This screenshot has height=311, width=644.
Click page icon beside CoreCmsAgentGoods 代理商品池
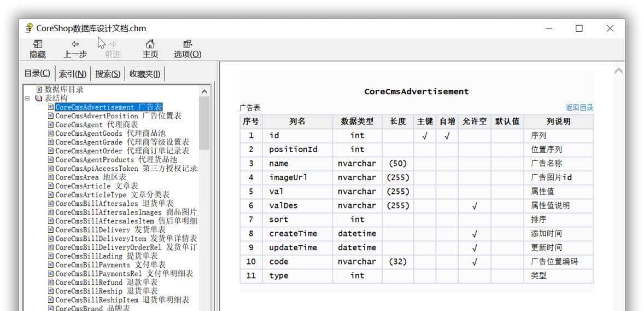(x=51, y=133)
